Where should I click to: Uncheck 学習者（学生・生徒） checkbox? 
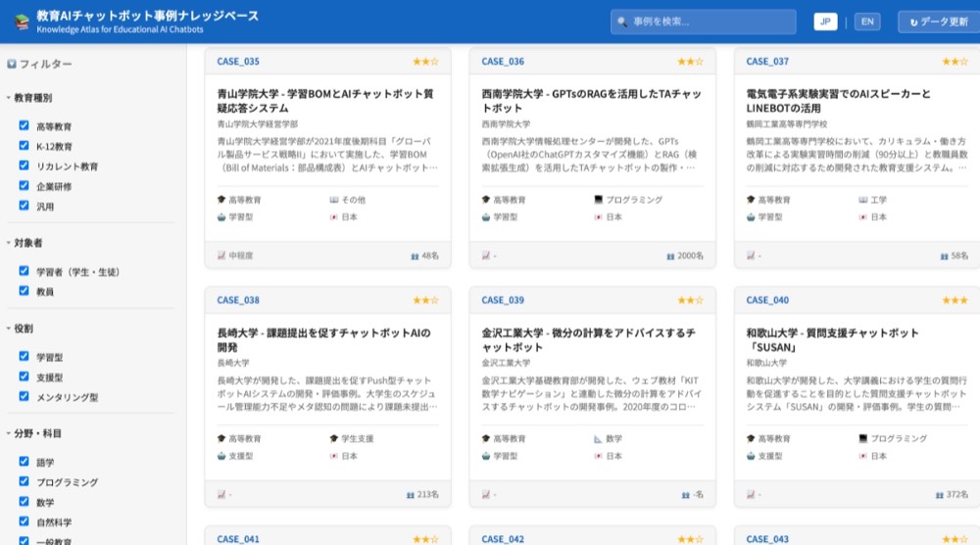point(24,271)
